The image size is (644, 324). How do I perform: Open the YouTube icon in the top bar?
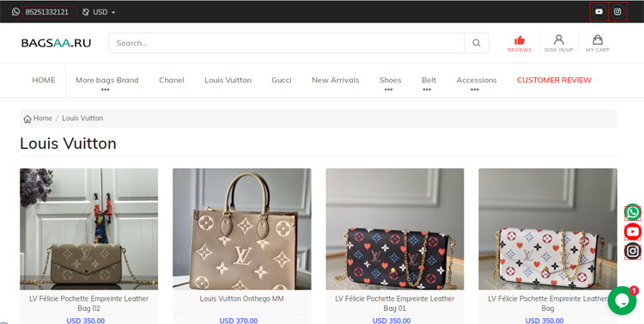pyautogui.click(x=598, y=11)
